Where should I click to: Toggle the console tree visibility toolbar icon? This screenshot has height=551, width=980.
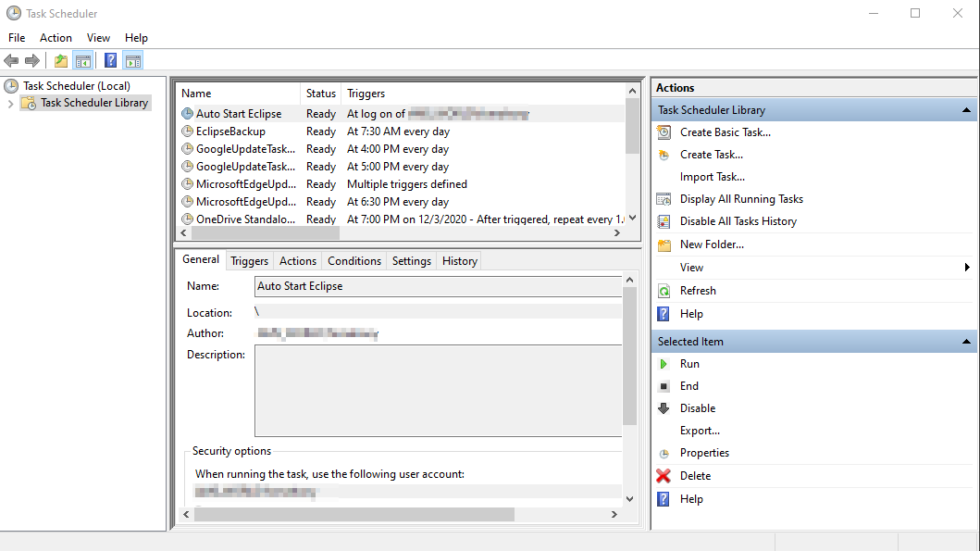pos(82,60)
